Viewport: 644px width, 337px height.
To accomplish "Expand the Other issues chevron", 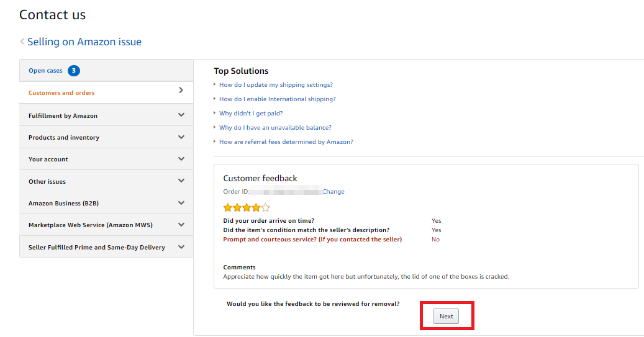I will 181,181.
